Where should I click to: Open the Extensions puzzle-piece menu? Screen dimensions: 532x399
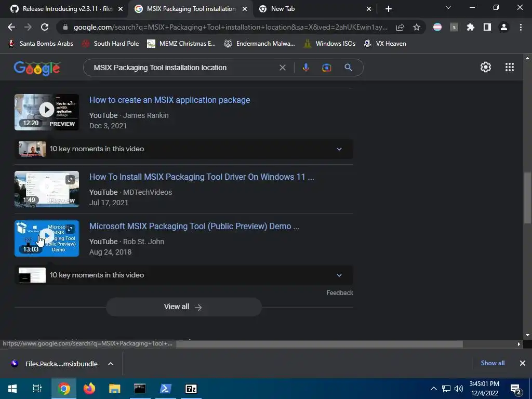tap(471, 27)
